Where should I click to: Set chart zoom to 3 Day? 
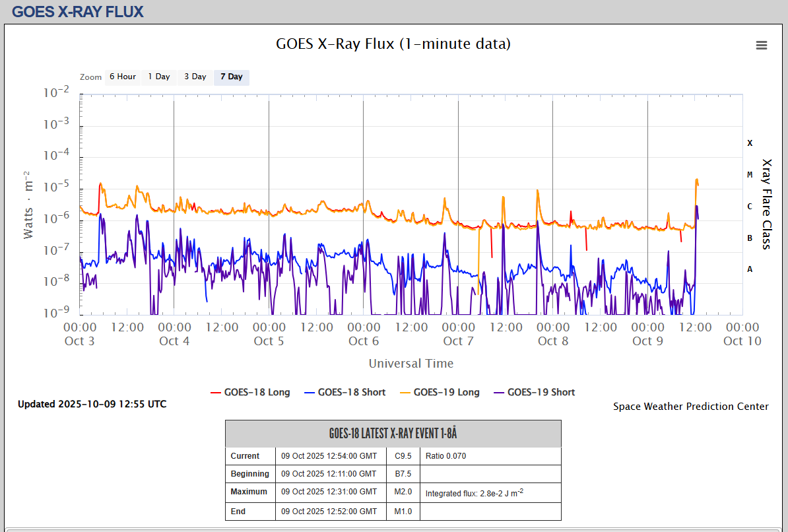pyautogui.click(x=195, y=77)
